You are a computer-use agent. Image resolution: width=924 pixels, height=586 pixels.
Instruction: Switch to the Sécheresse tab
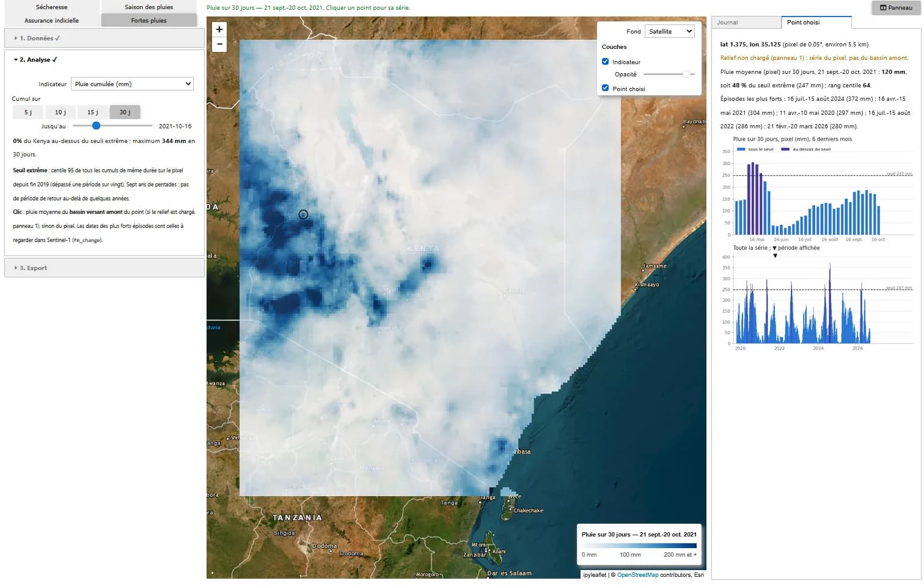point(52,7)
